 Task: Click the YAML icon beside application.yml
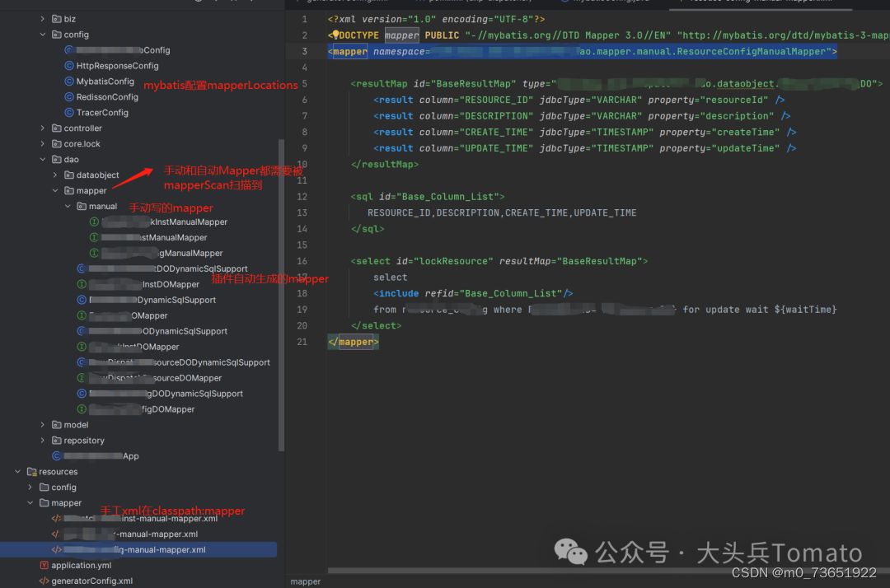[x=44, y=565]
